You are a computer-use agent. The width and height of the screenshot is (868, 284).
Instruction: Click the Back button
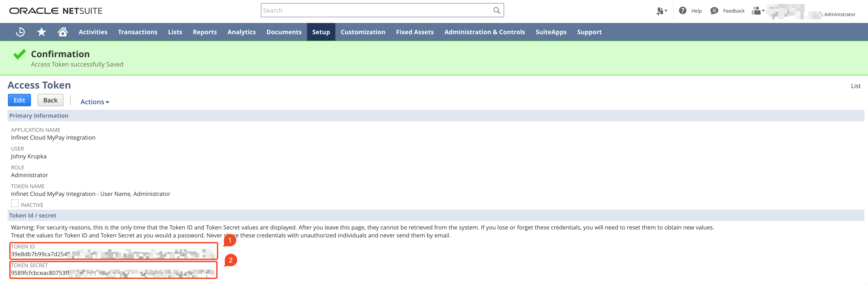pos(50,100)
